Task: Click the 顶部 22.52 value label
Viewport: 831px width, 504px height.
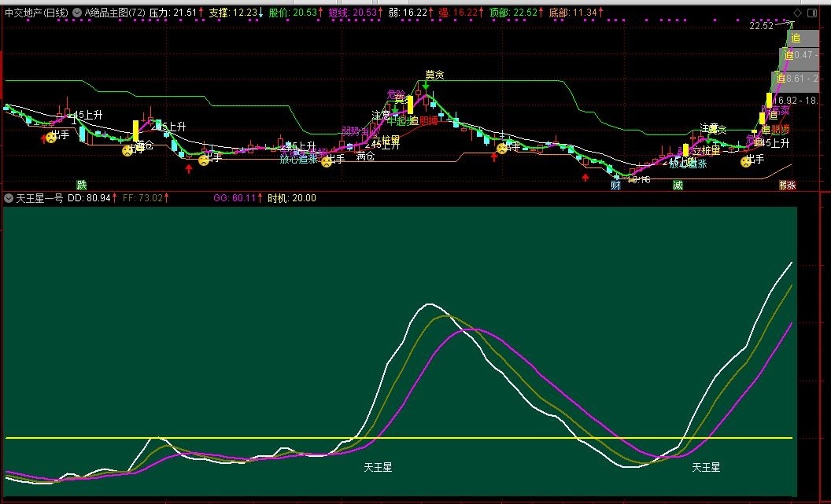Action: pyautogui.click(x=514, y=13)
